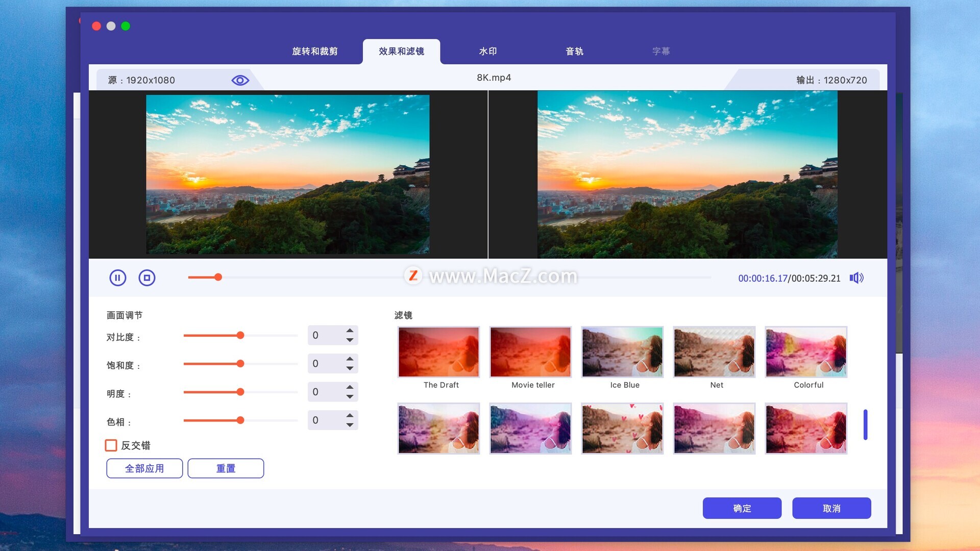
Task: Apply the Colorful filter thumbnail
Action: [806, 352]
